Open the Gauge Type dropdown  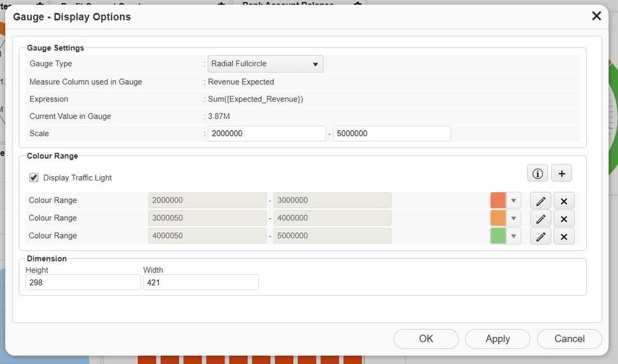265,64
